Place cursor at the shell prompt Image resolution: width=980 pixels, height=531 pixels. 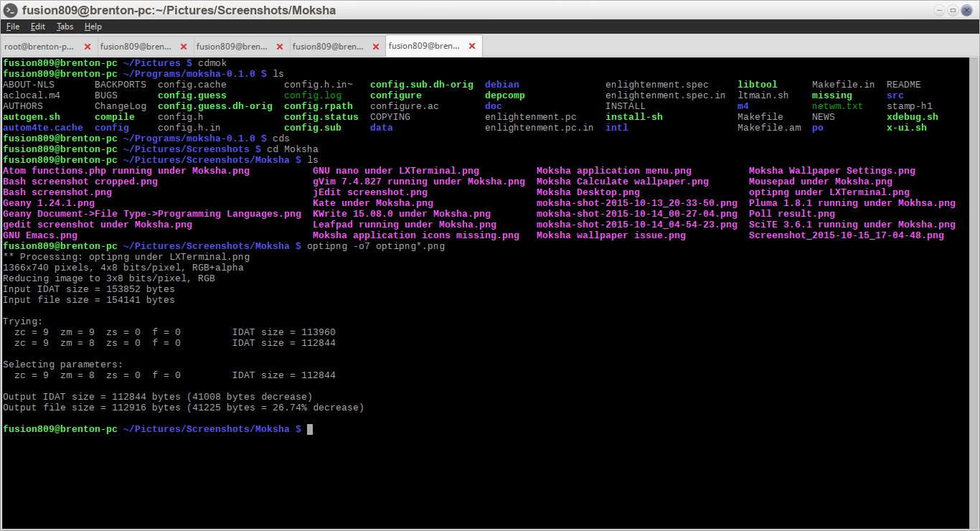pos(309,428)
